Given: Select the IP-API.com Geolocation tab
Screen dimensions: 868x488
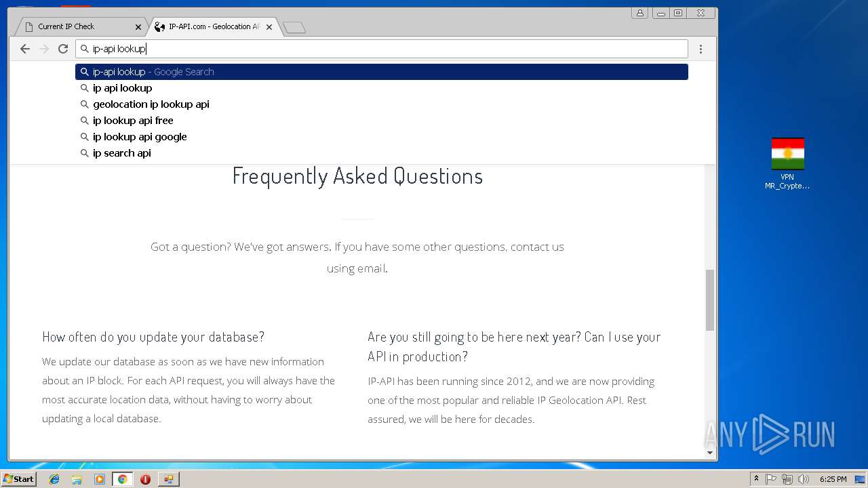Looking at the screenshot, I should [x=214, y=26].
